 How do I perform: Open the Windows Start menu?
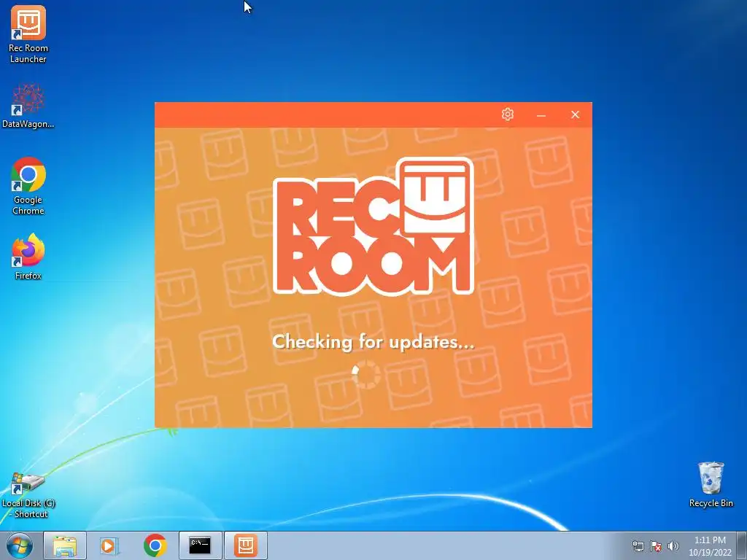tap(20, 545)
